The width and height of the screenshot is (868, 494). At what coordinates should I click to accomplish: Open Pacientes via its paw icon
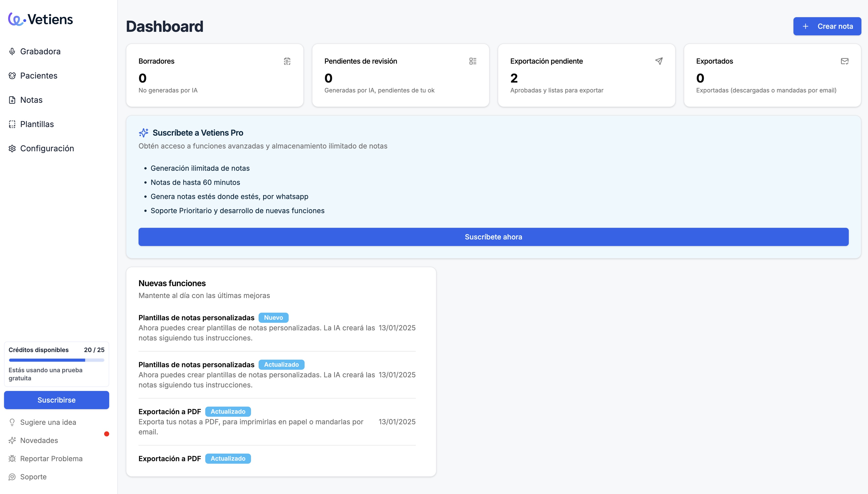pos(12,76)
